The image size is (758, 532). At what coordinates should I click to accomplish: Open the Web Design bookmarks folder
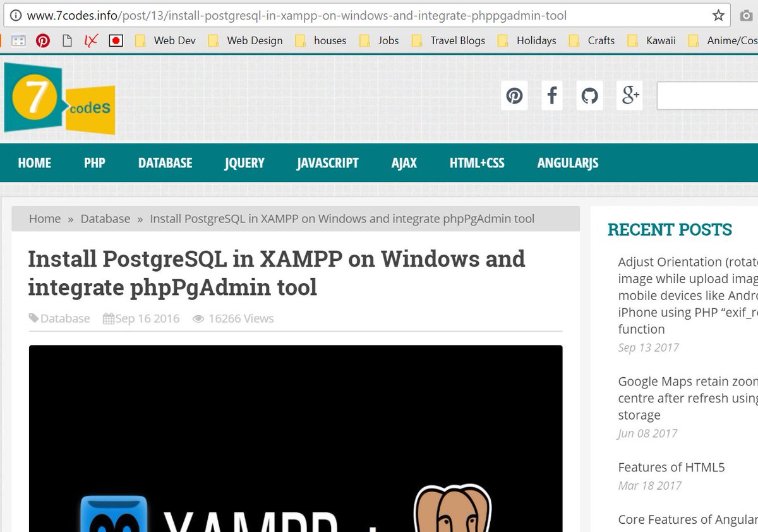(x=246, y=40)
